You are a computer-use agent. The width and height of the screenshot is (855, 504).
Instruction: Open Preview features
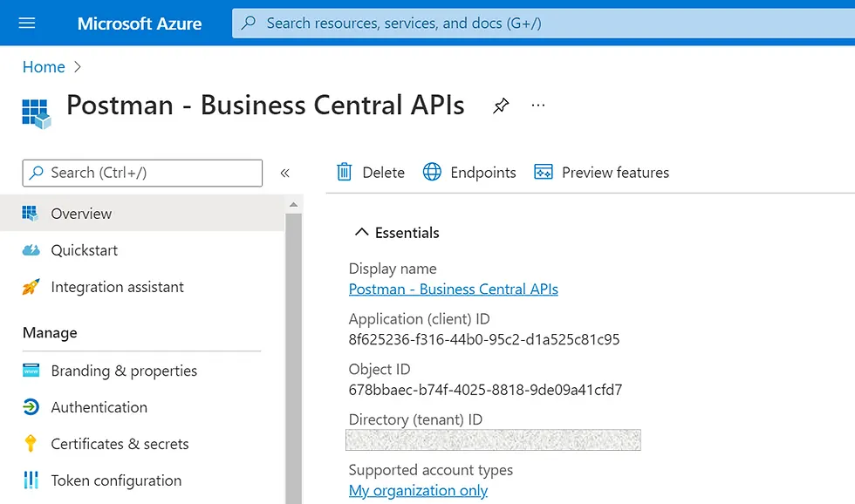601,172
